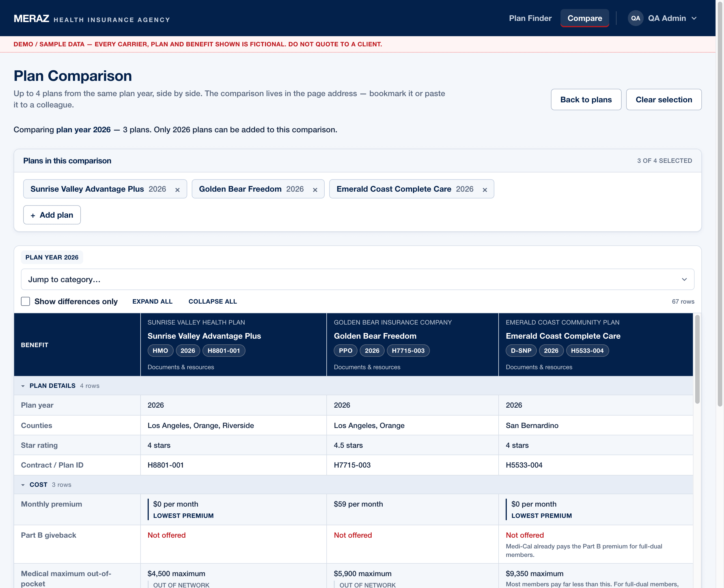Click EXPAND ALL
Image resolution: width=724 pixels, height=588 pixels.
point(152,301)
